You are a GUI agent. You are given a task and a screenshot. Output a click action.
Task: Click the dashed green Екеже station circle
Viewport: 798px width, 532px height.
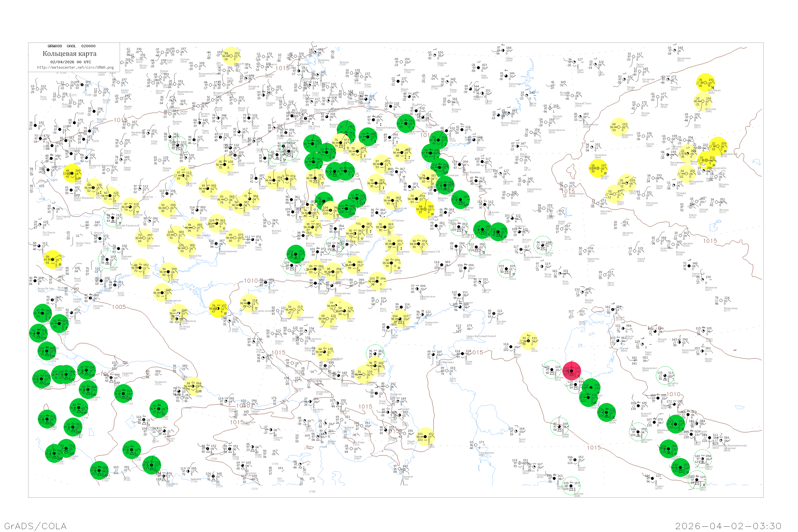pos(559,426)
